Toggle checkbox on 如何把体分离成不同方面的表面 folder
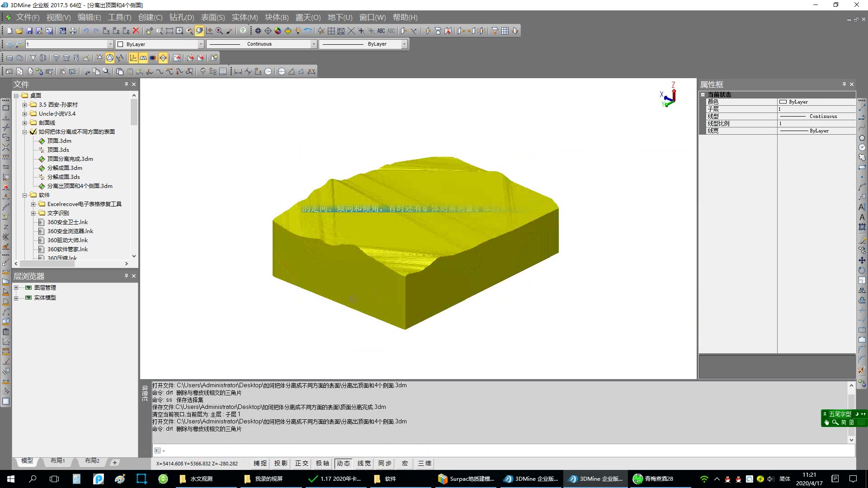 click(33, 132)
